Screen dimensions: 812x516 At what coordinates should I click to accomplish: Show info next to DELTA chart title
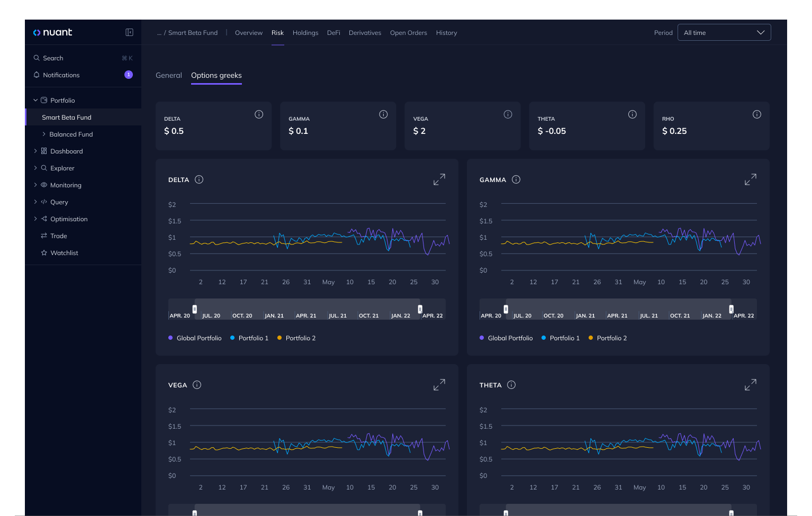[199, 179]
